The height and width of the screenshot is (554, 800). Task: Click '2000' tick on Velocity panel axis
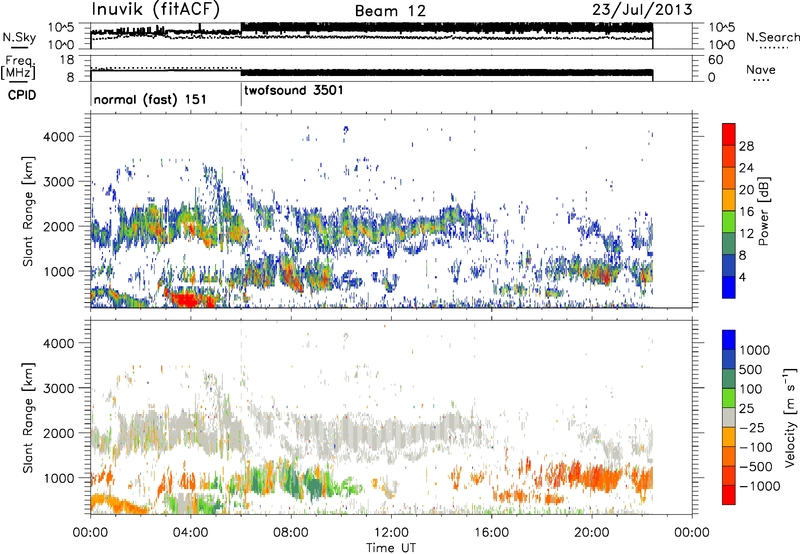pyautogui.click(x=58, y=434)
